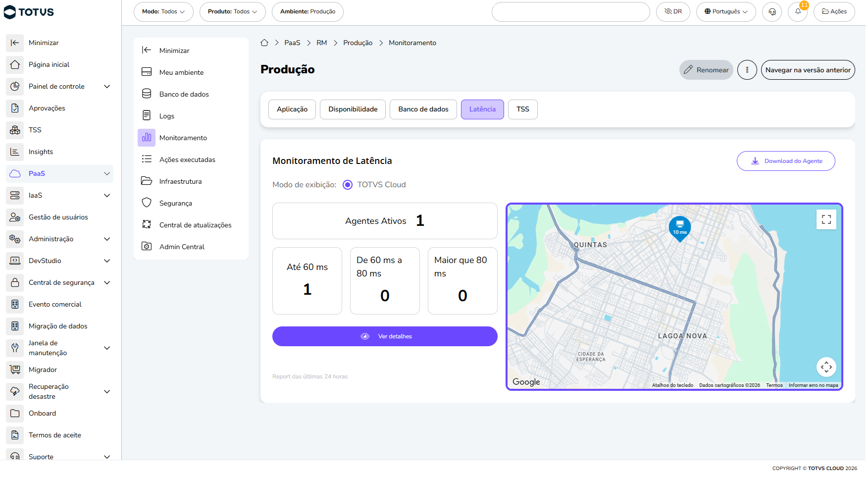Screen dimensions: 868x477
Task: Click the Admin Central icon
Action: (147, 247)
